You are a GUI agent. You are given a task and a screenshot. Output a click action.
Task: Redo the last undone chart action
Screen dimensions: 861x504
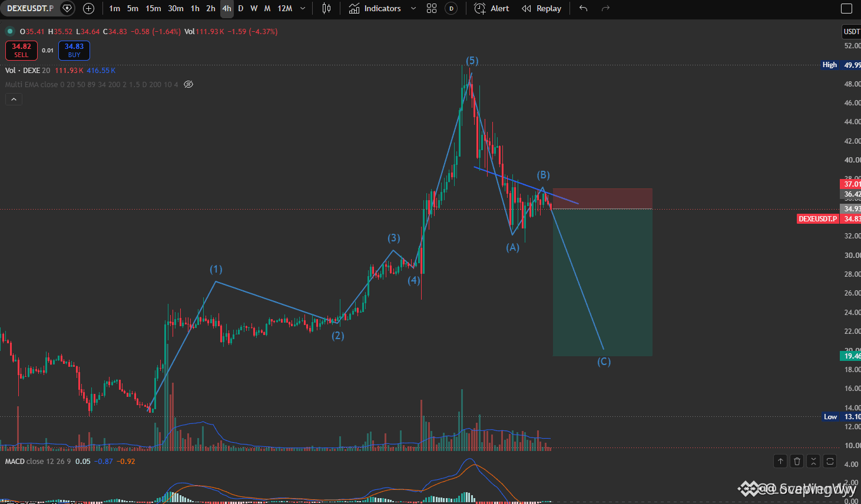(605, 8)
